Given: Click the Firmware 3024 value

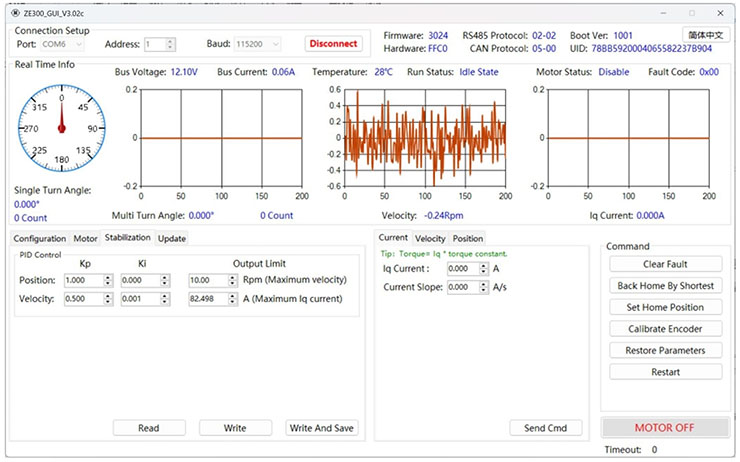Looking at the screenshot, I should (438, 36).
